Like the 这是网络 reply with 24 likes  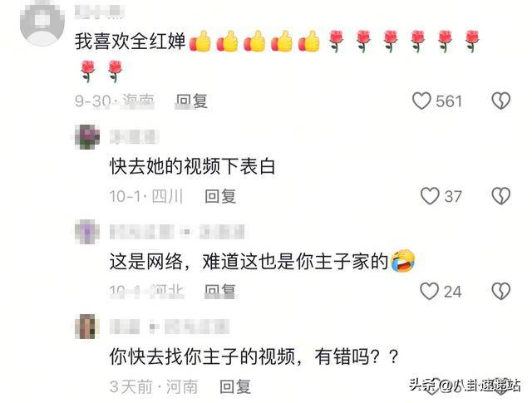(x=430, y=291)
